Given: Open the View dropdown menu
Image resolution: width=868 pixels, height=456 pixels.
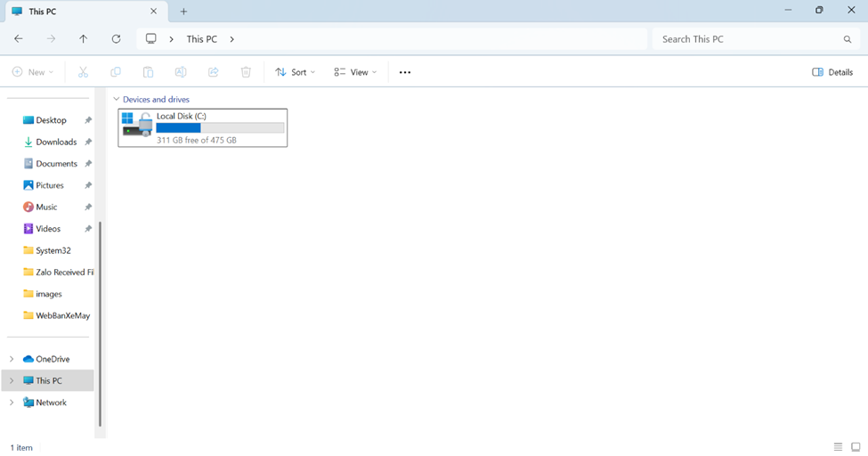Looking at the screenshot, I should point(355,72).
